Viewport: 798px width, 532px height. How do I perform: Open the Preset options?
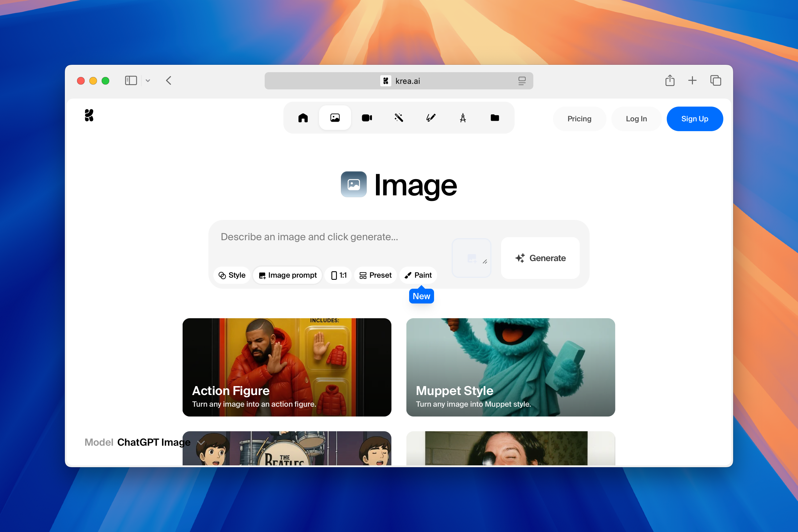[x=375, y=275]
